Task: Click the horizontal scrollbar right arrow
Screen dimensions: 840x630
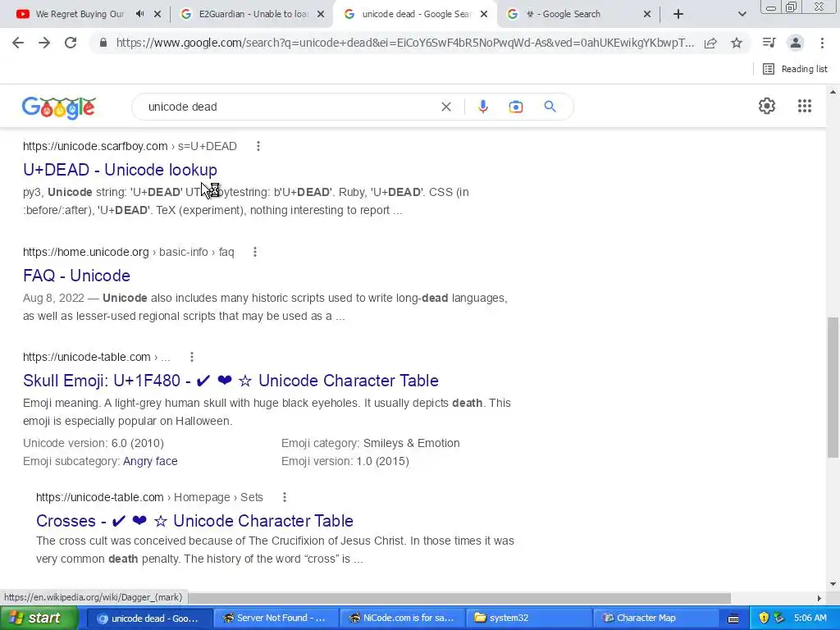Action: 819,597
